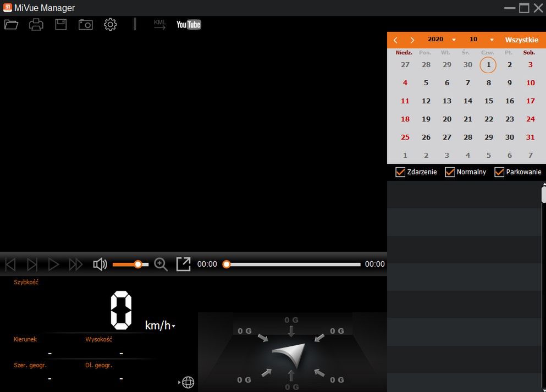Viewport: 546px width, 392px height.
Task: Select October 8 in calendar
Action: pyautogui.click(x=489, y=83)
